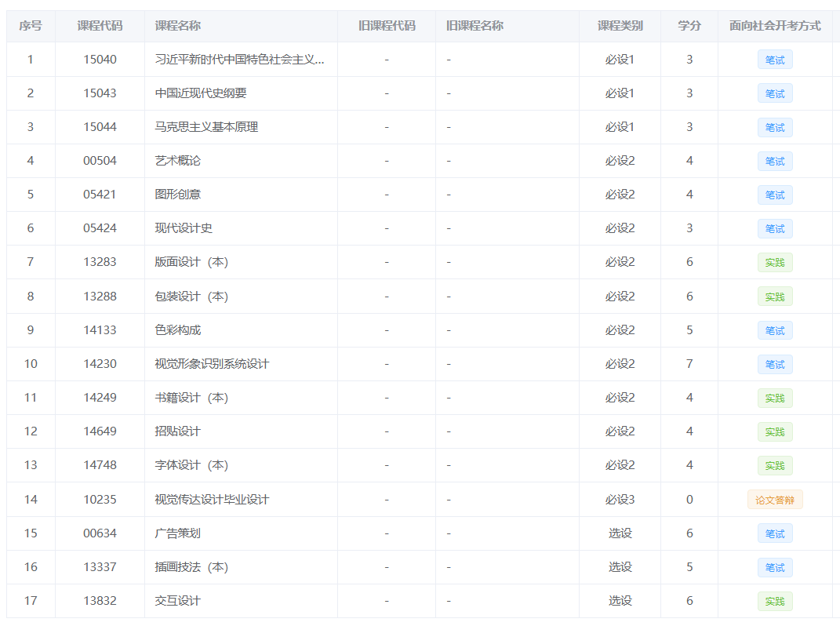Click course name 中国近现代史纲要
The width and height of the screenshot is (840, 626).
[201, 93]
